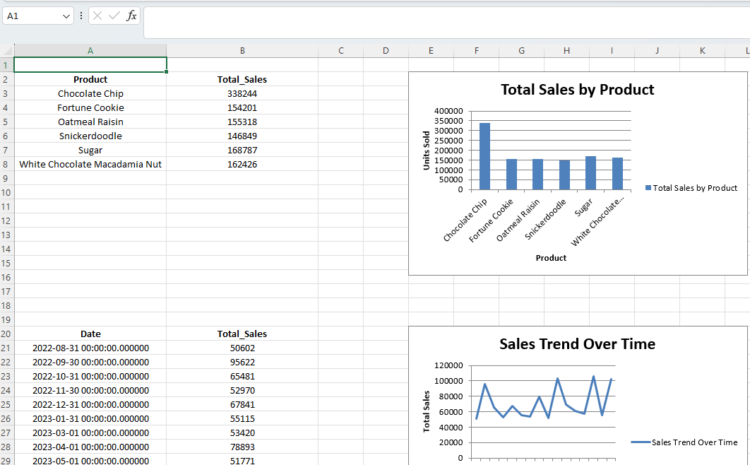
Task: Select row 9 header
Action: 7,178
